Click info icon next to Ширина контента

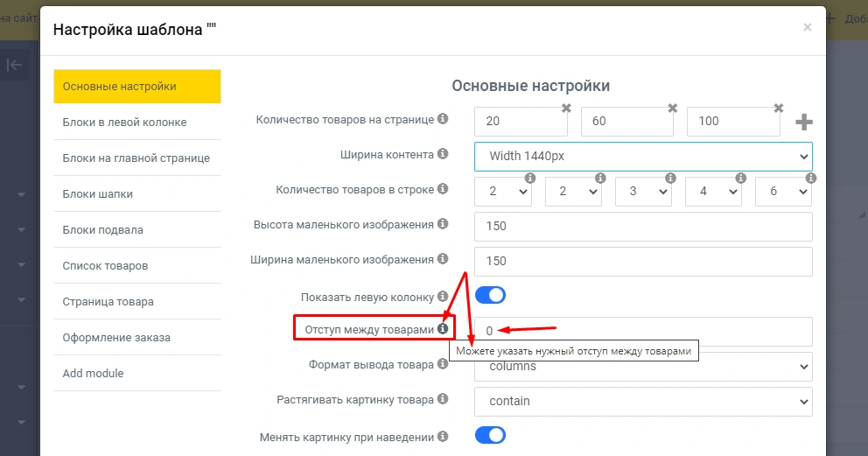coord(443,154)
